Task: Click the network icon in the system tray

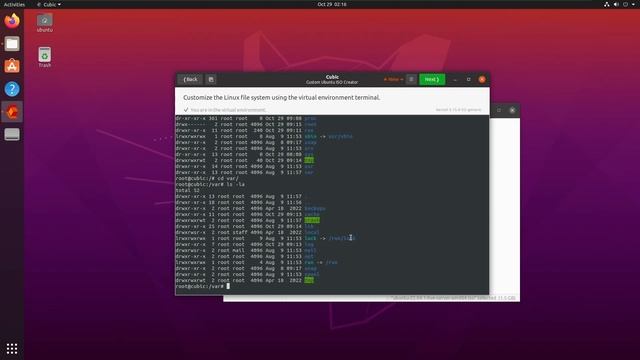Action: (x=607, y=4)
